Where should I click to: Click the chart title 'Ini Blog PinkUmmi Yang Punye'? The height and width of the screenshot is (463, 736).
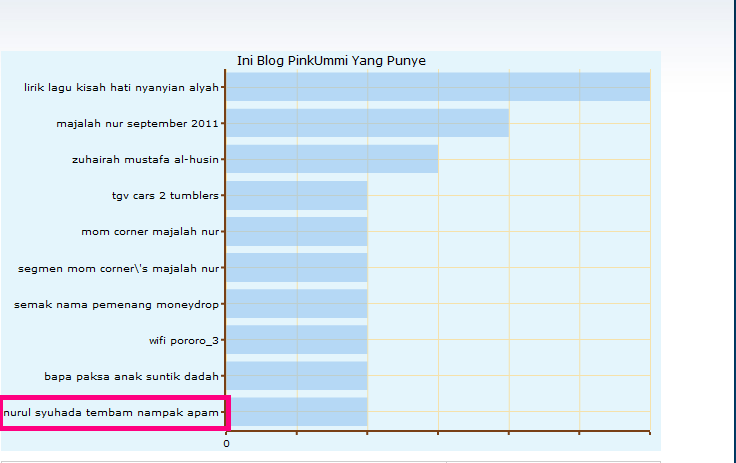tap(331, 61)
